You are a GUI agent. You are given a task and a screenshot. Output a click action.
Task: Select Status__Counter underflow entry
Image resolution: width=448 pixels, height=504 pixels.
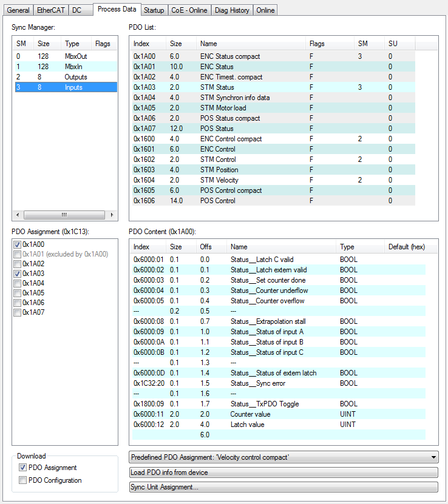(x=279, y=291)
